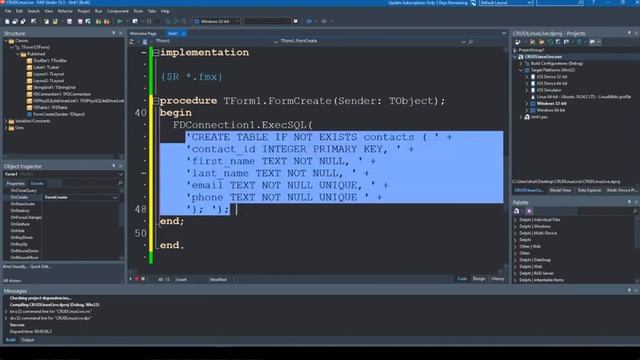Click the red record macro icon below editor
Viewport: 640px width, 360px height.
click(x=137, y=279)
